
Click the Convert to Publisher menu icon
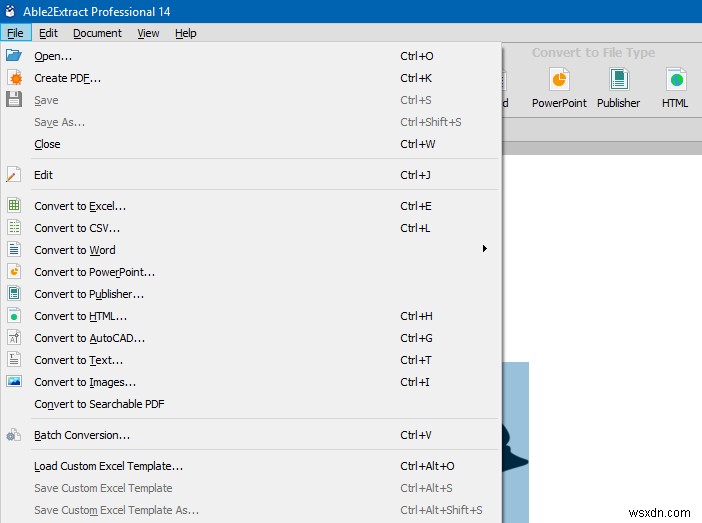(x=14, y=293)
